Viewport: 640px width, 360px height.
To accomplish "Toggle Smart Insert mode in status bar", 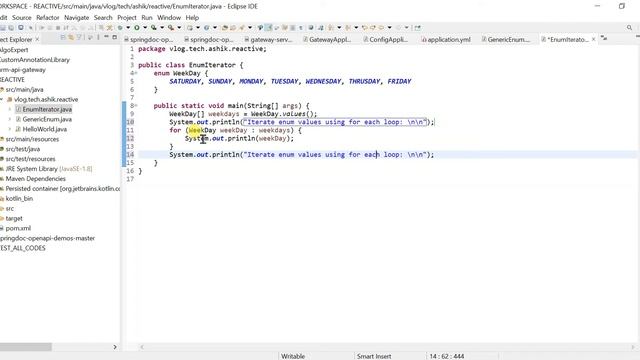I will click(374, 356).
